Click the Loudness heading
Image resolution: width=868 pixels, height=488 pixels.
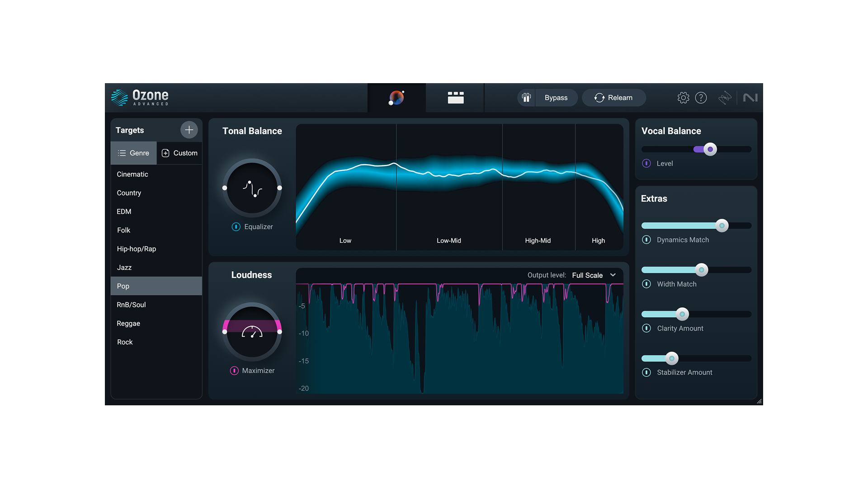(x=251, y=275)
